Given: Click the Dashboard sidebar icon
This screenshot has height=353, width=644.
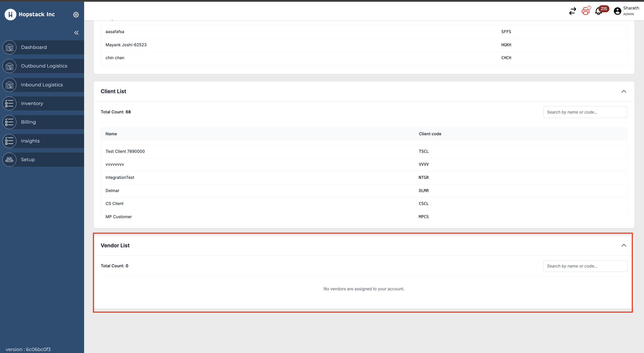Looking at the screenshot, I should pyautogui.click(x=9, y=47).
